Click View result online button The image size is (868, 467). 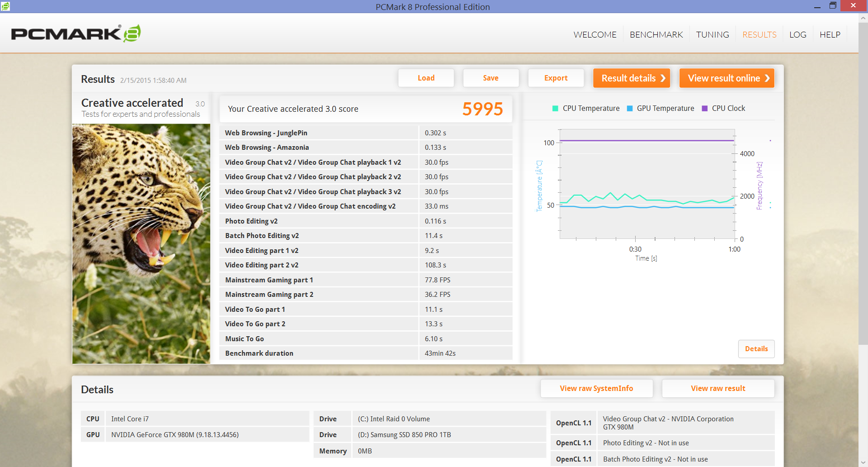pos(726,78)
